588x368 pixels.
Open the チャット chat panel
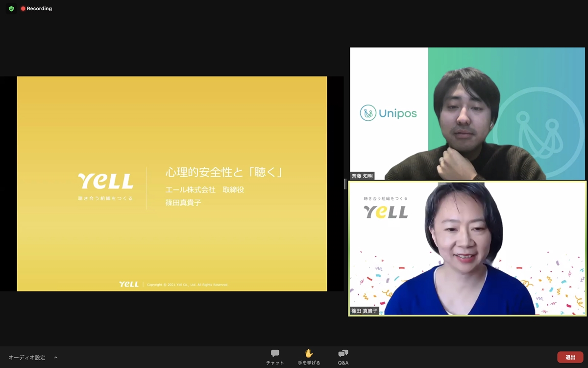275,357
